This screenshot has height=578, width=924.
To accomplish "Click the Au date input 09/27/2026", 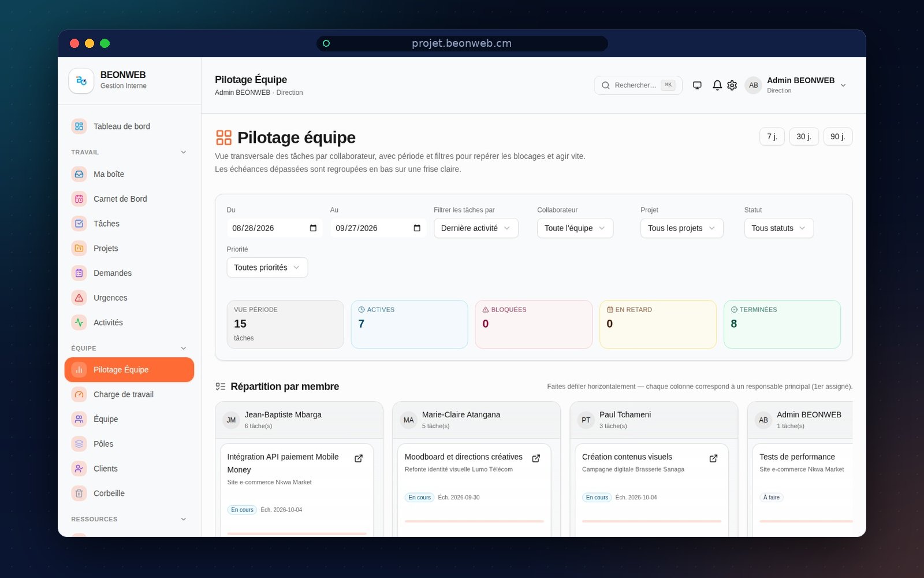I will click(378, 228).
